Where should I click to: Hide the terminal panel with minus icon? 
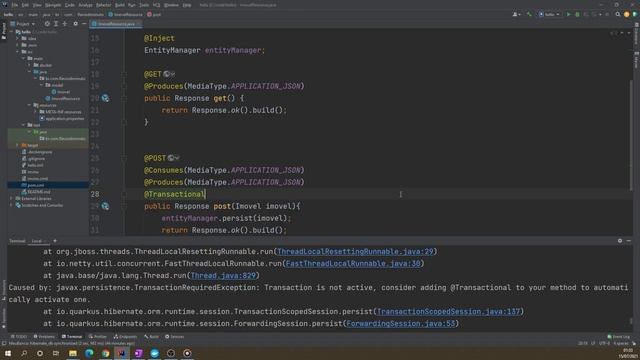[x=629, y=241]
